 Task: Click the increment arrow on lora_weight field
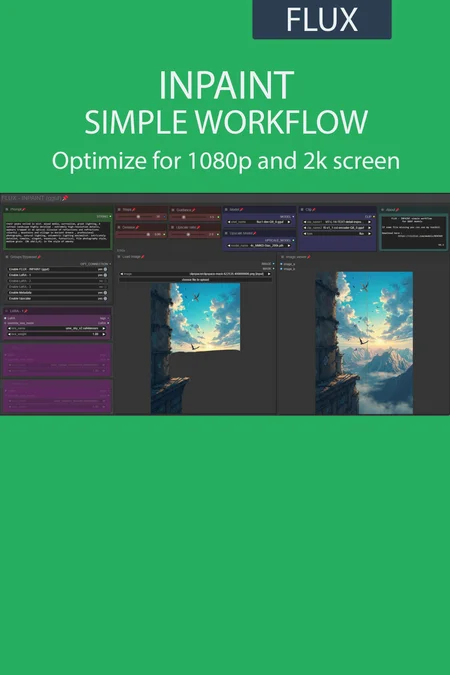(104, 334)
